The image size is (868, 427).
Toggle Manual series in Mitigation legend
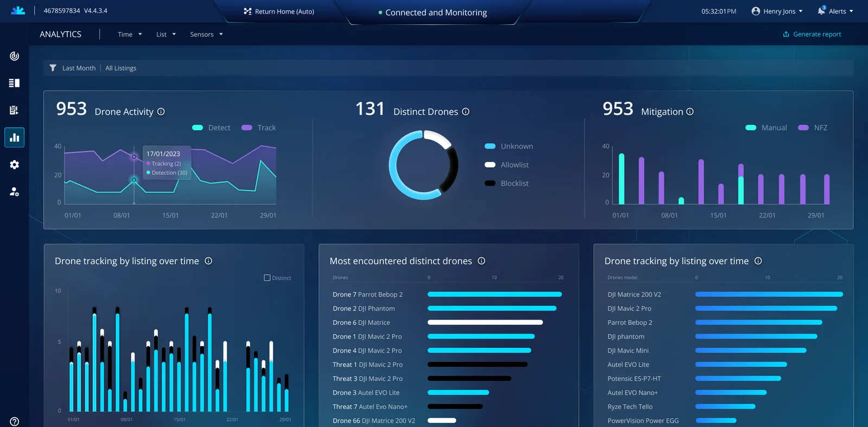766,128
